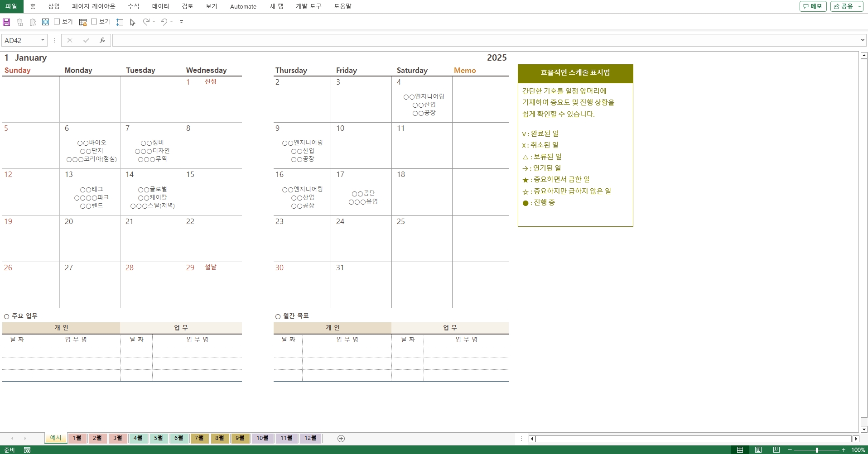868x454 pixels.
Task: Click the 2025 year label
Action: pyautogui.click(x=497, y=58)
